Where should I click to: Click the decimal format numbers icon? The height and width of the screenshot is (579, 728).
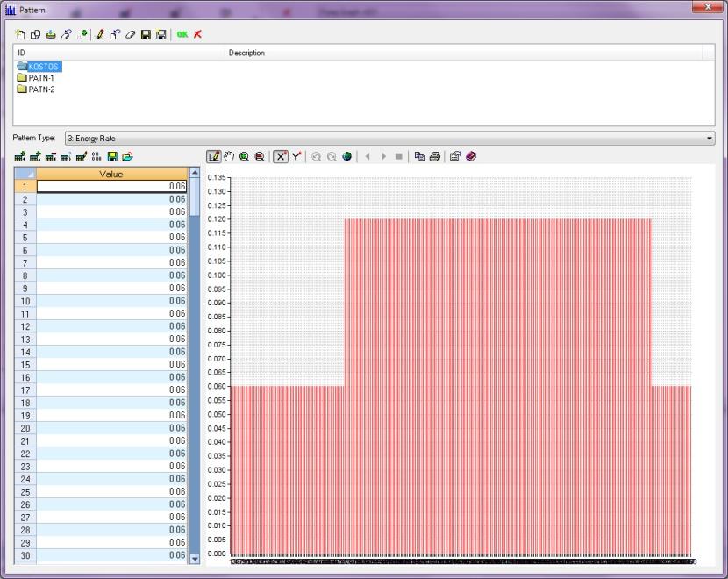click(96, 157)
